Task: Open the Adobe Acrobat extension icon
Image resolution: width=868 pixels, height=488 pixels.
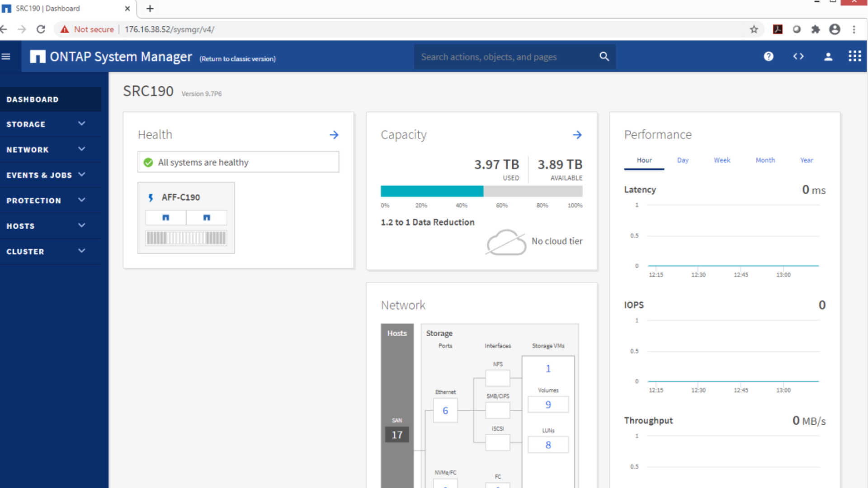Action: pos(778,29)
